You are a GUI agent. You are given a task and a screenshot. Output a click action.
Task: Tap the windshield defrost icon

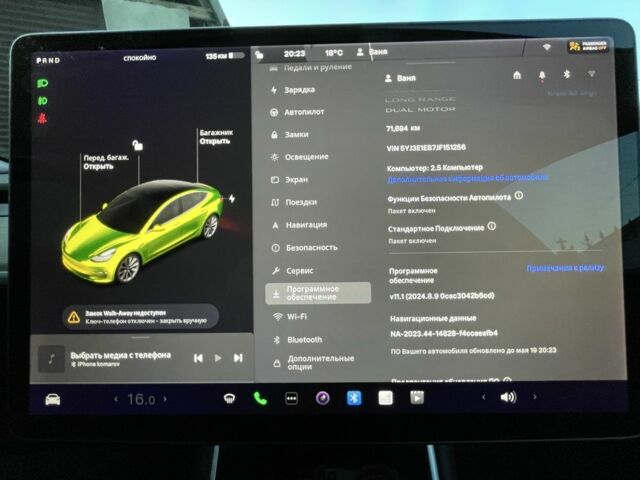(229, 398)
